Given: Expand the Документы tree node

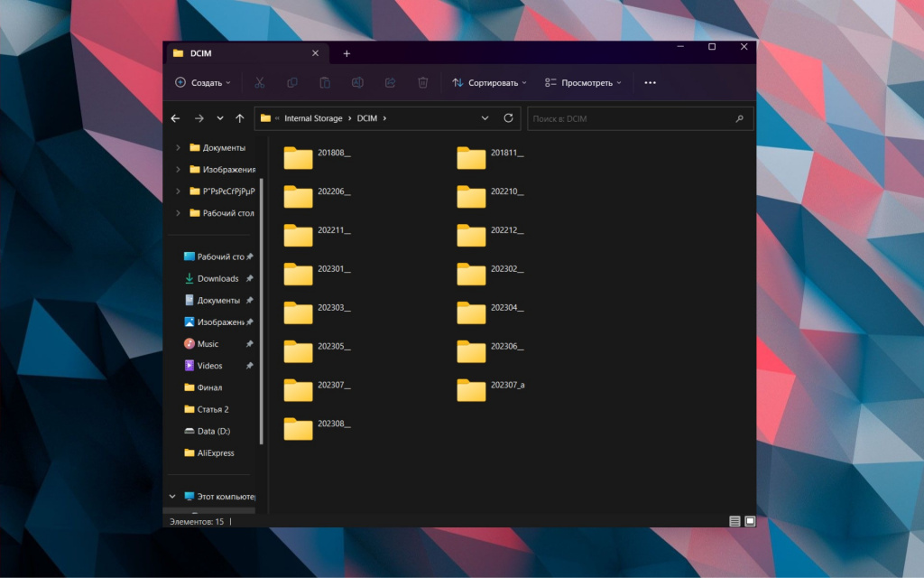Looking at the screenshot, I should [x=178, y=147].
